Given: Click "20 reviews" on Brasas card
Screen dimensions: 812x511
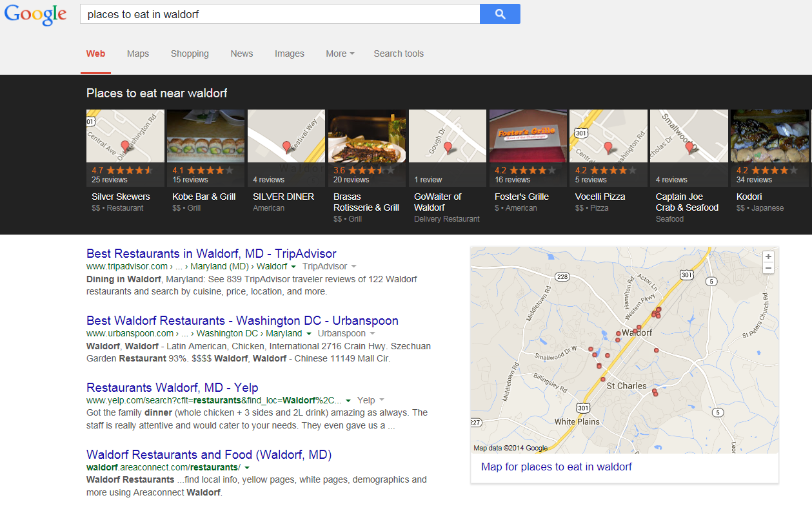Looking at the screenshot, I should pos(352,180).
